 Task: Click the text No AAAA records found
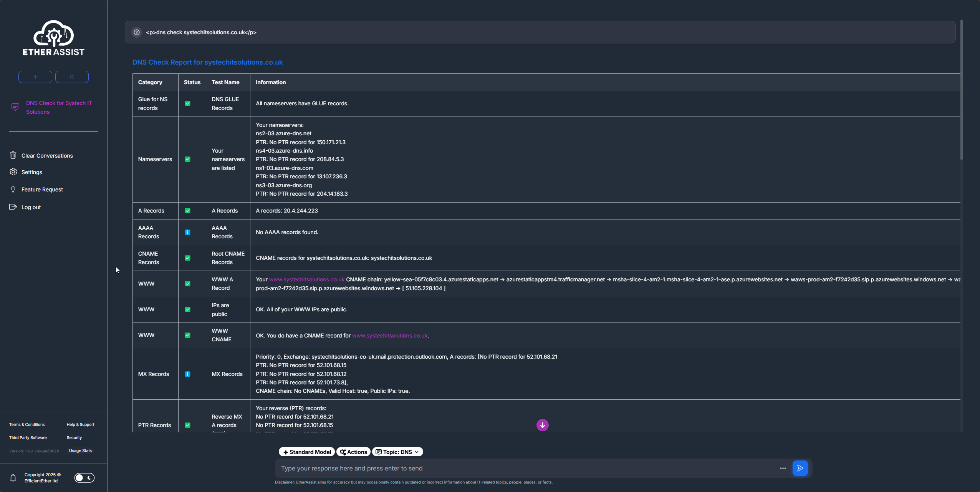pos(287,232)
